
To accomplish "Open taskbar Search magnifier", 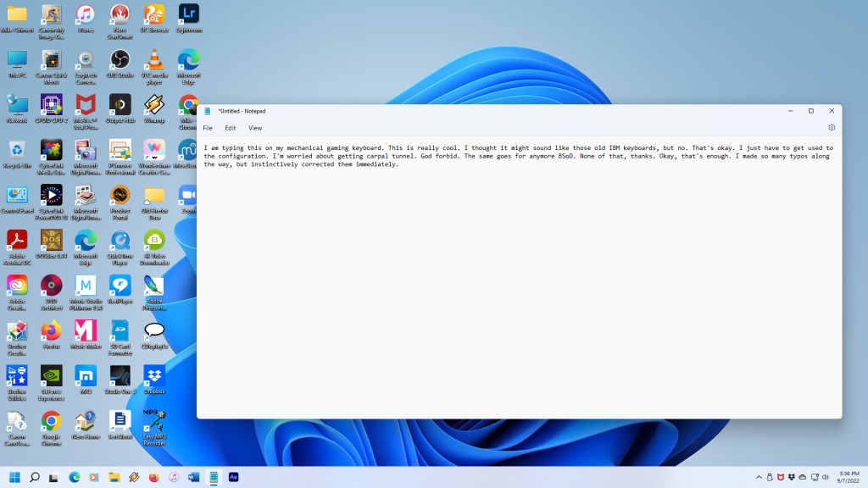I will [35, 477].
